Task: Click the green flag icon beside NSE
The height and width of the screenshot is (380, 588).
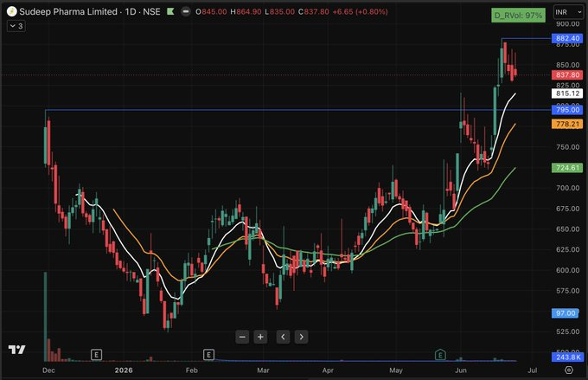Action: [170, 11]
